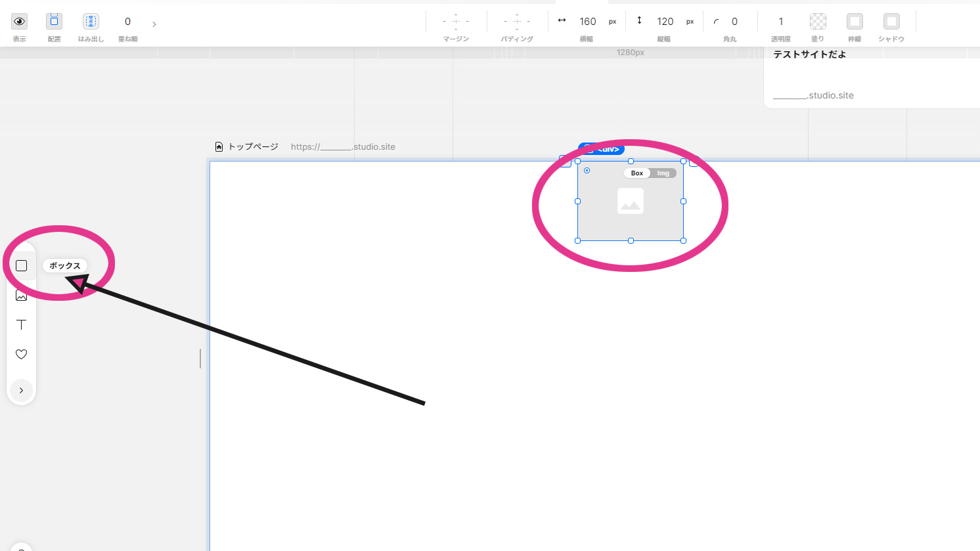Open the 配置 alignment setting
The width and height of the screenshot is (980, 551).
54,22
